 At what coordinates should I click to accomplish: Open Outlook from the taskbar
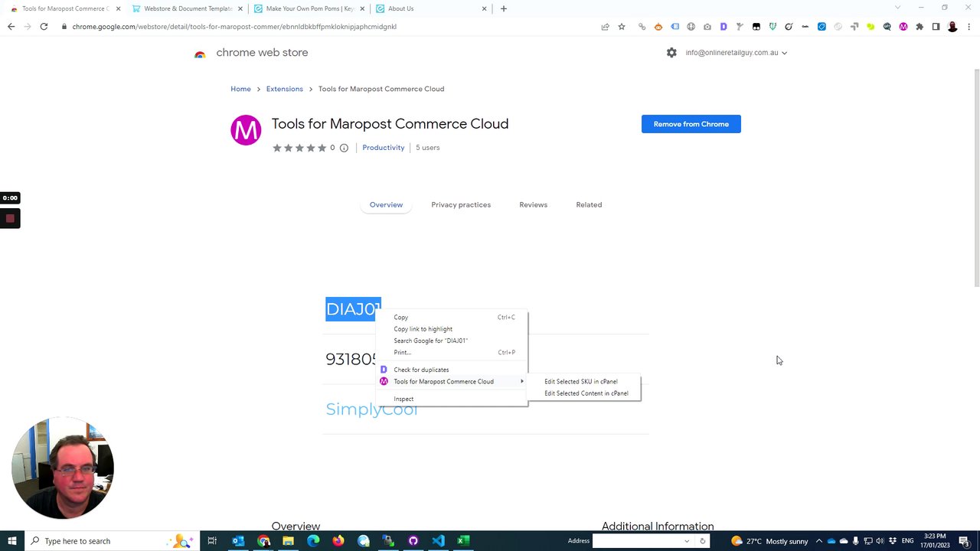[238, 541]
